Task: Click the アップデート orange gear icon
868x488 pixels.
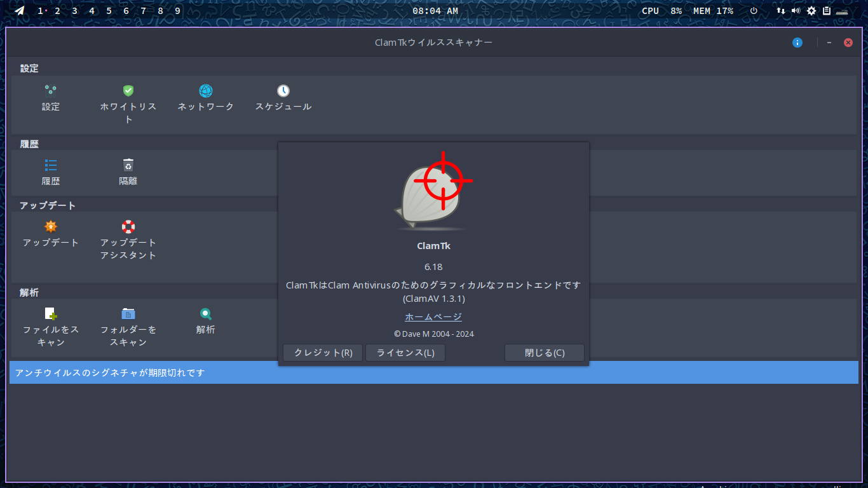Action: (x=51, y=227)
